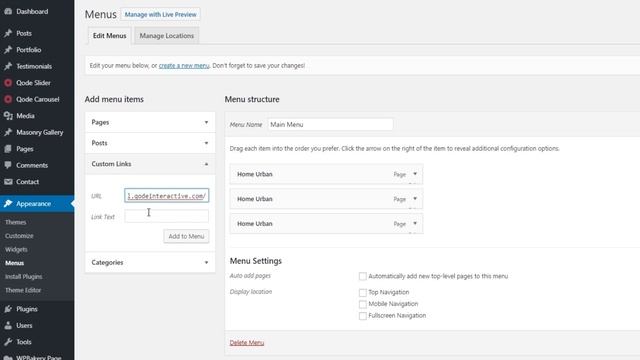
Task: Click the Menu Settings heading
Action: click(256, 261)
